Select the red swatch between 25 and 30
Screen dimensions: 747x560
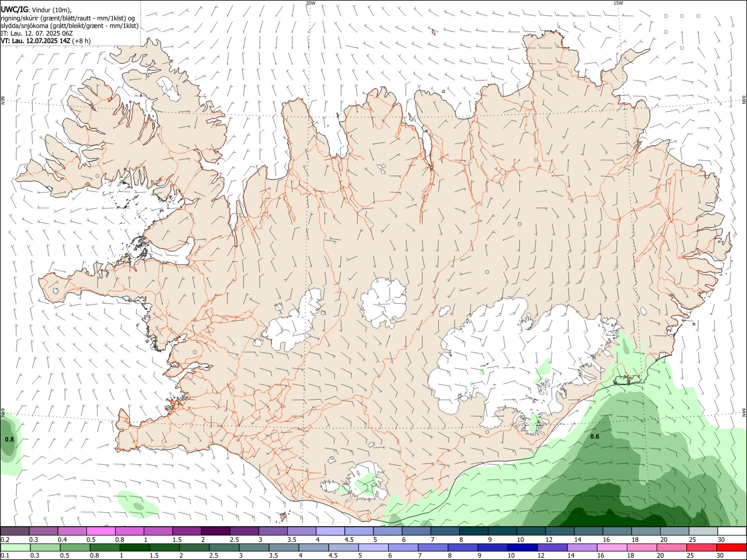pyautogui.click(x=701, y=548)
